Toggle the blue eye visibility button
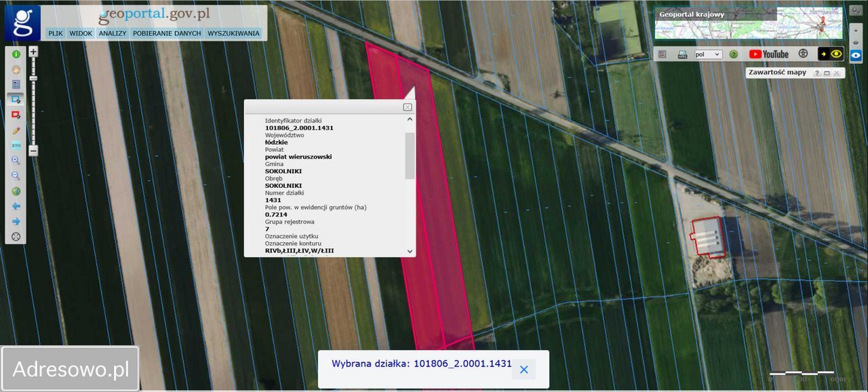The image size is (868, 392). tap(856, 56)
